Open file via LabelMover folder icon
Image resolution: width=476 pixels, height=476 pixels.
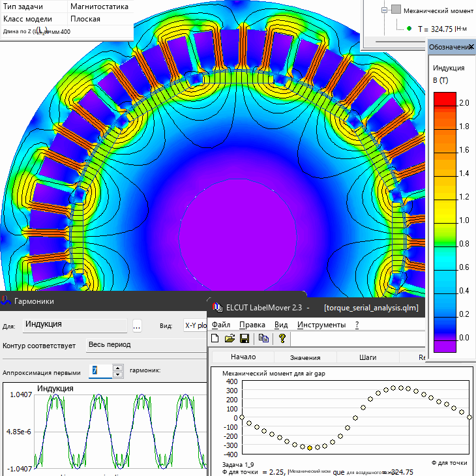pos(230,338)
